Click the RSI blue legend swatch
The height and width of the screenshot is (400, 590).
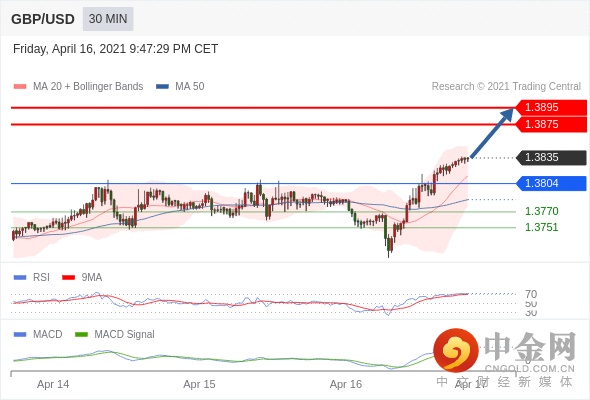20,278
